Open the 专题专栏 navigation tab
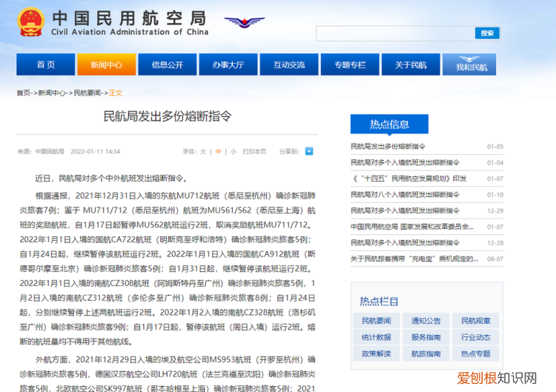The image size is (556, 392). 350,64
